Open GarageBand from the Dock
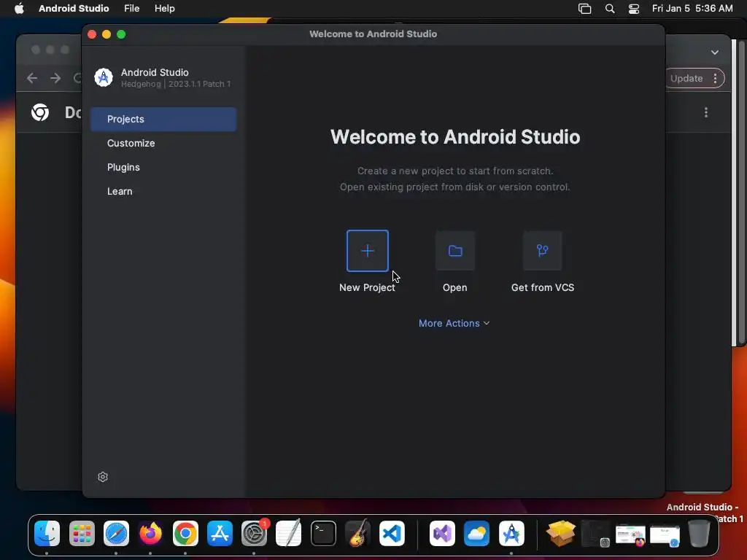This screenshot has height=560, width=747. coord(357,533)
